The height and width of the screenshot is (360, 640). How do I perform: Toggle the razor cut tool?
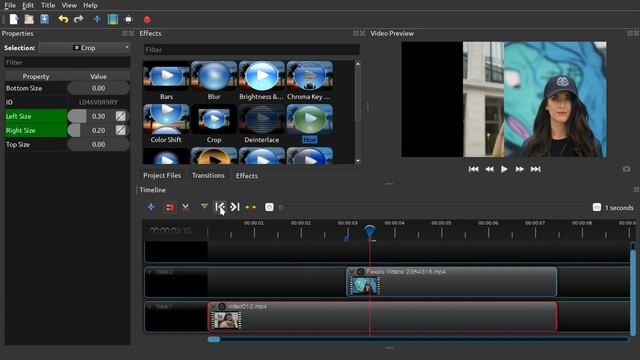(185, 207)
